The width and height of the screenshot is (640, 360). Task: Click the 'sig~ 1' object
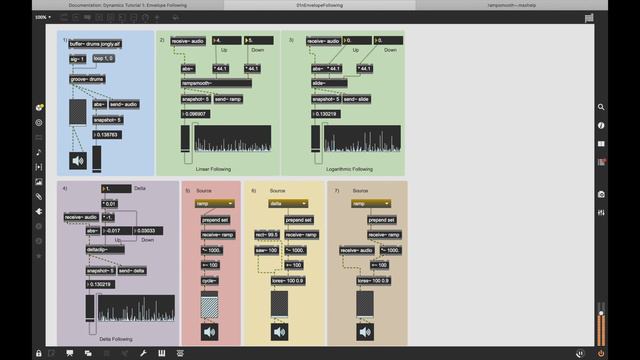[78, 59]
